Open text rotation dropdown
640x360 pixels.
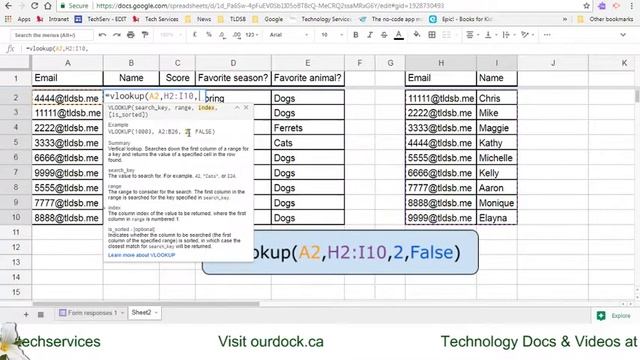[x=527, y=35]
